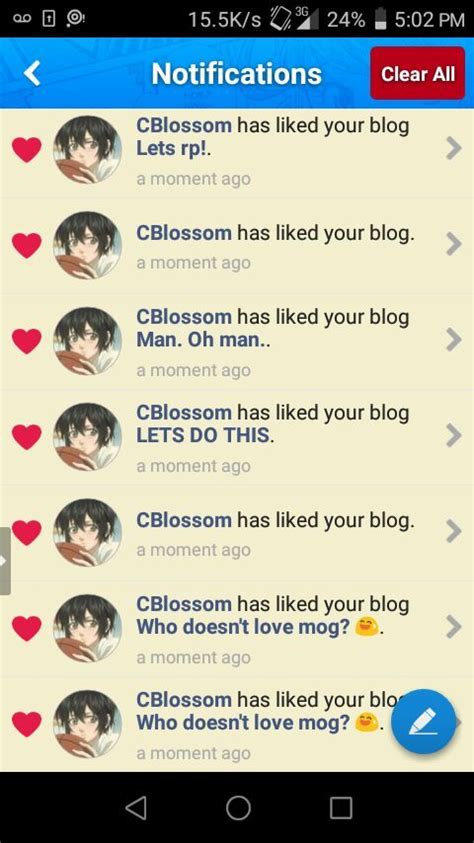Open the Lets rp! notification chevron
Image resolution: width=474 pixels, height=843 pixels.
pos(454,148)
